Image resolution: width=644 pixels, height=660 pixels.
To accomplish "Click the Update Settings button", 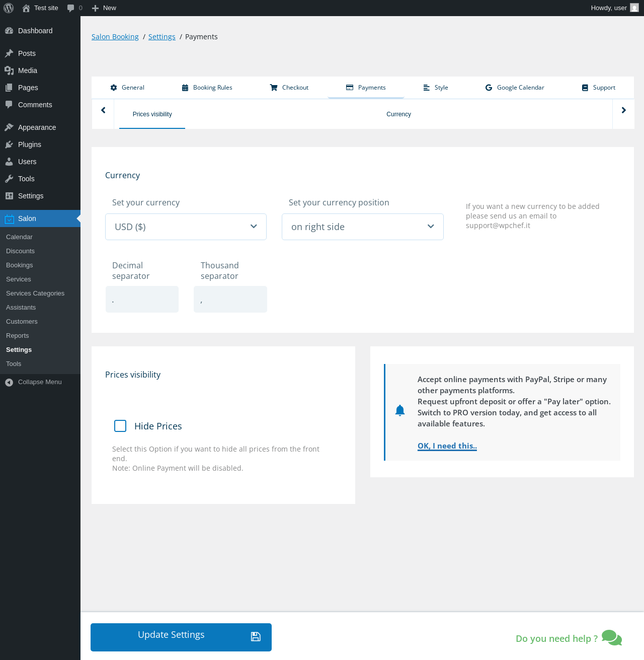I will tap(181, 637).
